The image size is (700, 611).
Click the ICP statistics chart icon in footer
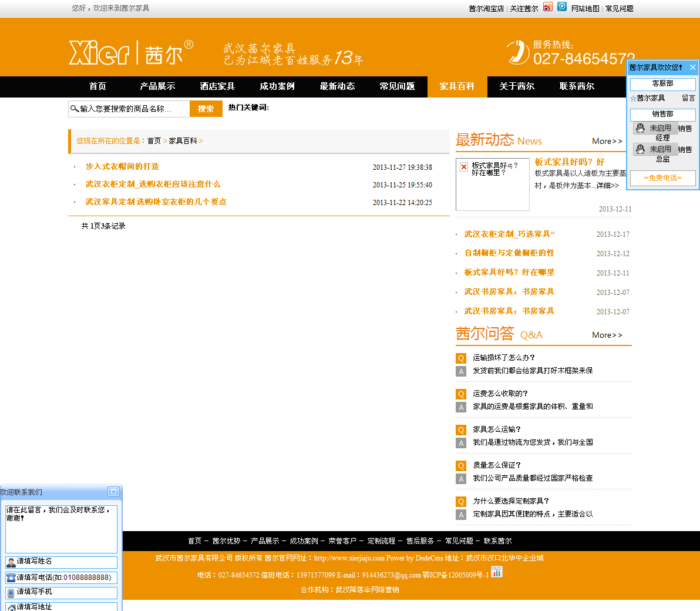497,572
